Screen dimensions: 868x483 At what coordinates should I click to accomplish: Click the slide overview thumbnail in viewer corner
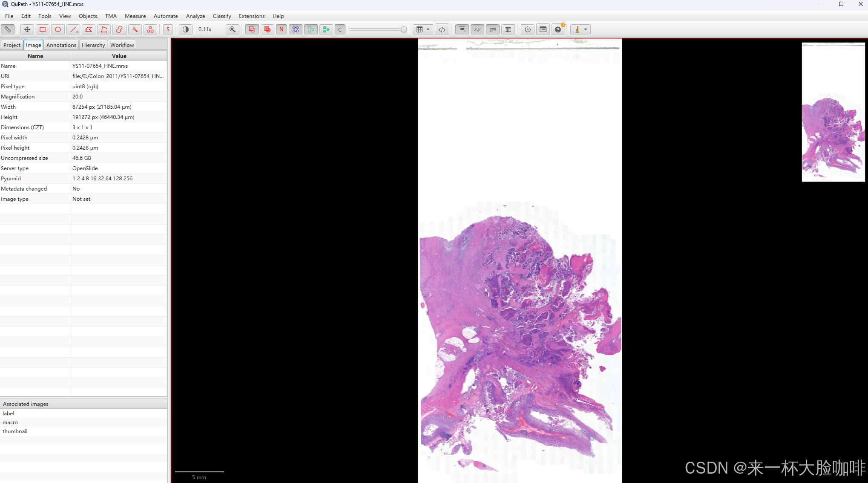(833, 112)
